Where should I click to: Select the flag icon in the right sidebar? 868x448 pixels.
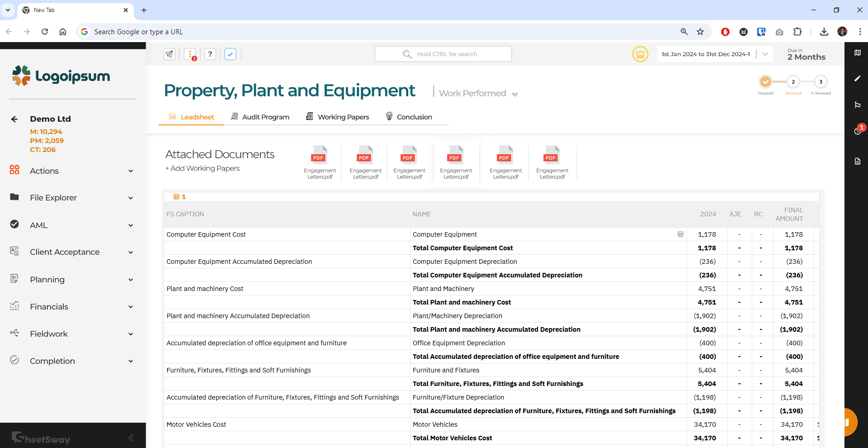(859, 105)
